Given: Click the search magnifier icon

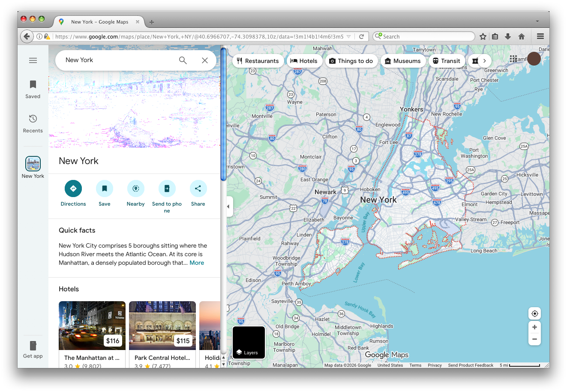Looking at the screenshot, I should tap(183, 60).
